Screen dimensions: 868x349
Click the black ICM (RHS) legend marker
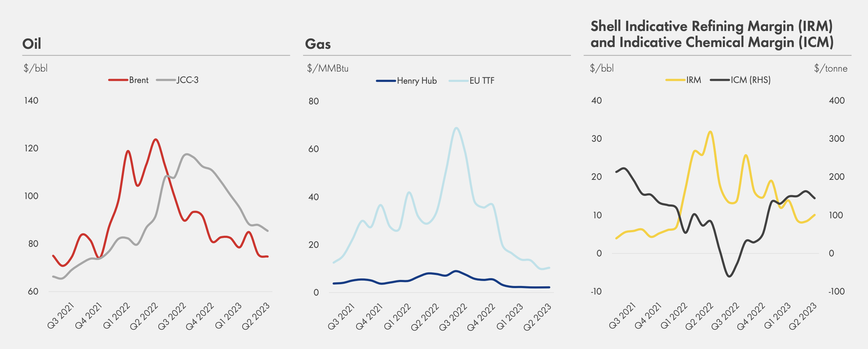tap(720, 80)
